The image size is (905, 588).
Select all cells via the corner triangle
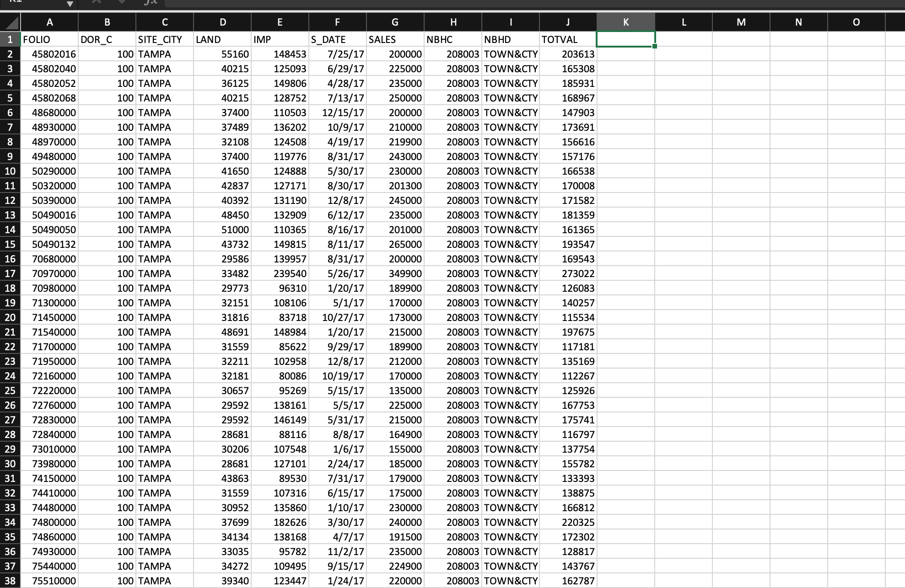[11, 22]
